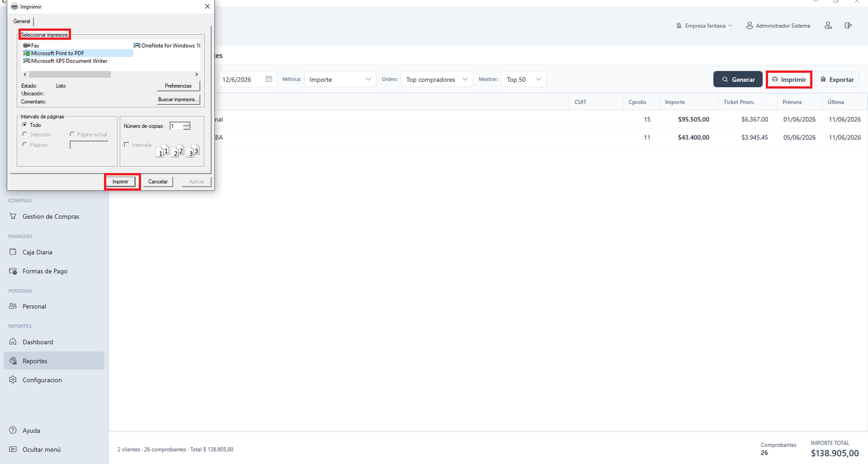868x464 pixels.
Task: Select the Todo page range radio button
Action: click(24, 125)
